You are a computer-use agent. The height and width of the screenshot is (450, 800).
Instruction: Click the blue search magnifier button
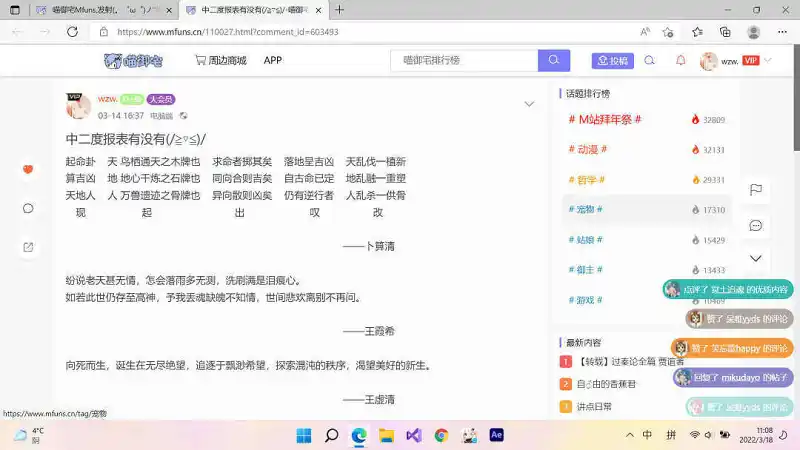coord(554,60)
